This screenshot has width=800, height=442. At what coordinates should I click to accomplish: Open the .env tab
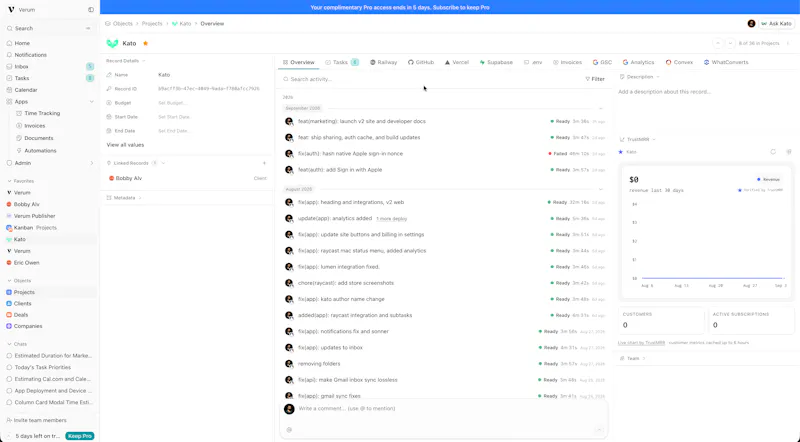click(533, 62)
